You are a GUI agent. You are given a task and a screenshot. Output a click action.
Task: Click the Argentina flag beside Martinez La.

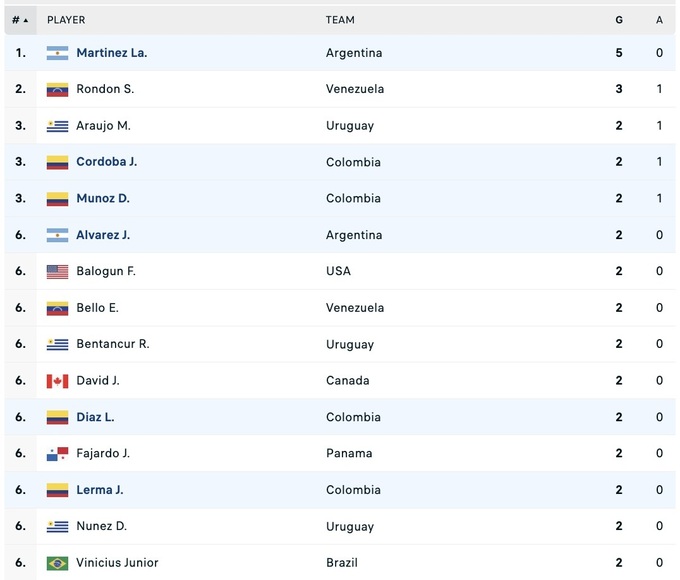pos(57,53)
